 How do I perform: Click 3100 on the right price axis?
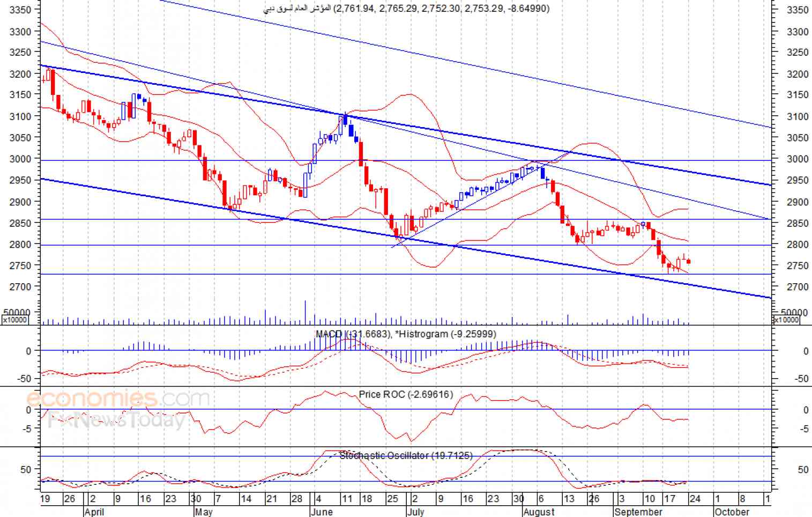point(798,116)
